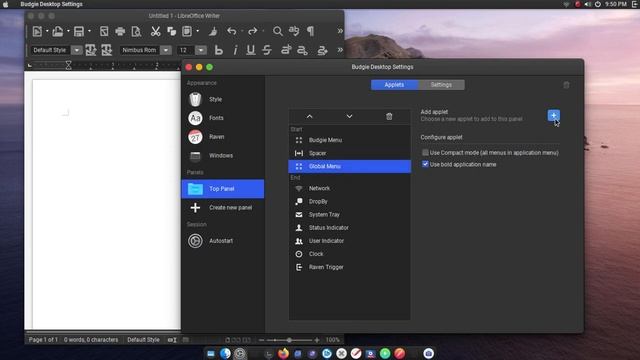Select Top Panel in sidebar

pyautogui.click(x=223, y=189)
